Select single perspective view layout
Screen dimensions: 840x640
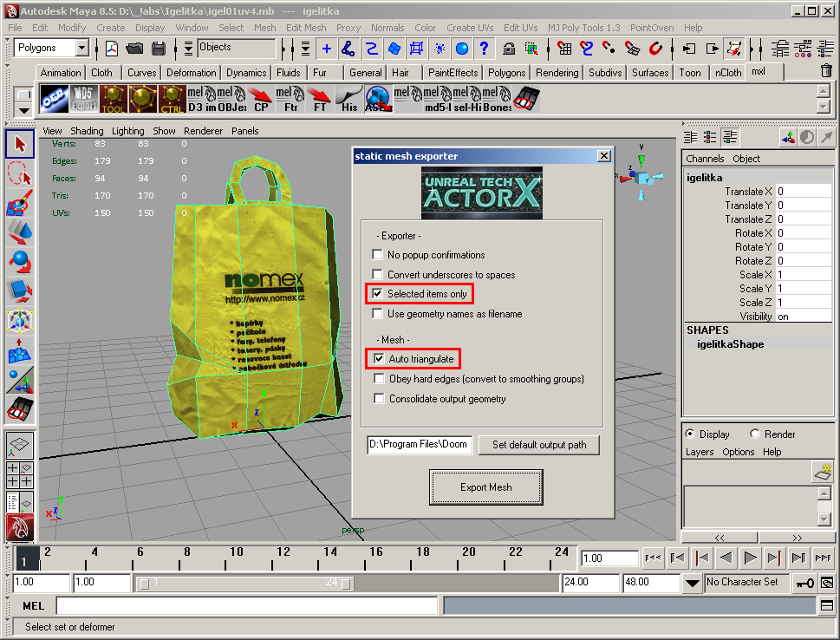coord(20,444)
